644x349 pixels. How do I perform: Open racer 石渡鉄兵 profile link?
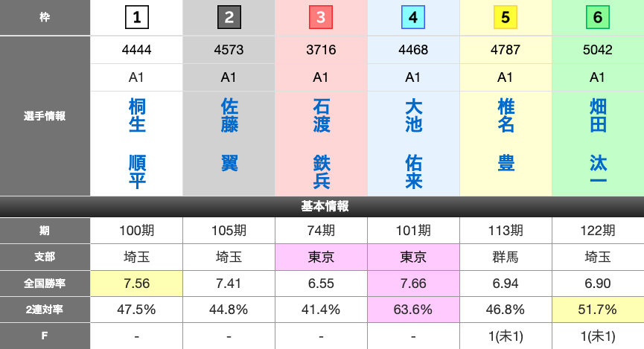pyautogui.click(x=322, y=144)
